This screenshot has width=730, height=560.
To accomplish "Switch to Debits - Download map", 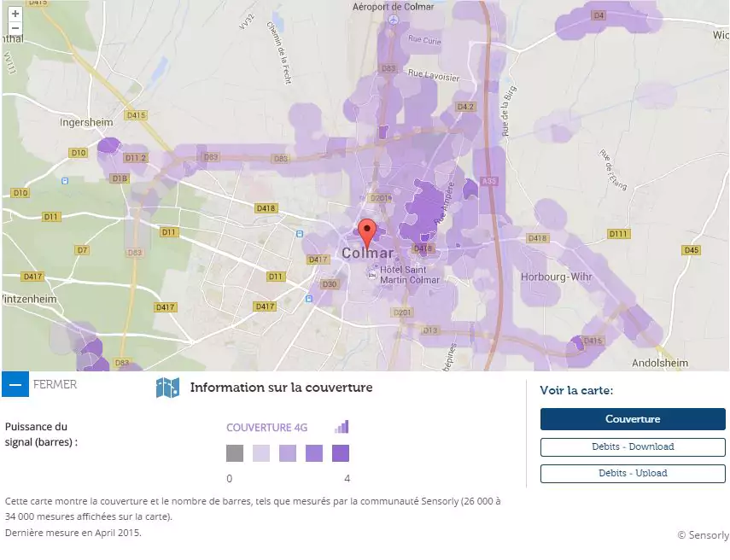I will [633, 446].
